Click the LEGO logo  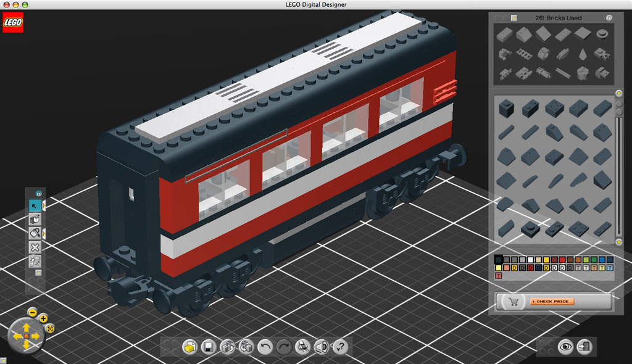point(13,22)
